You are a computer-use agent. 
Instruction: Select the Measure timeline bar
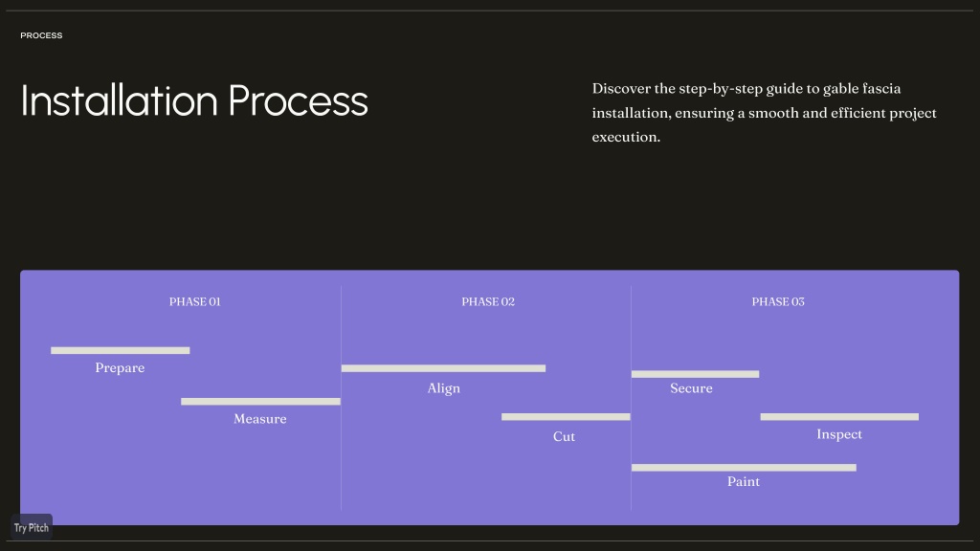(260, 402)
